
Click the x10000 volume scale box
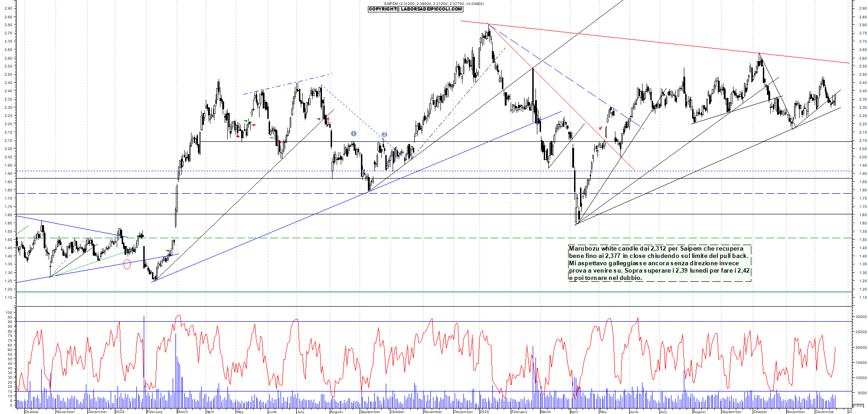pyautogui.click(x=857, y=406)
